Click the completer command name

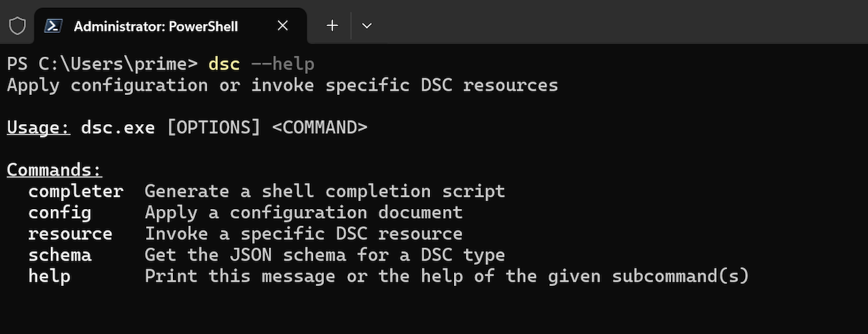point(75,191)
